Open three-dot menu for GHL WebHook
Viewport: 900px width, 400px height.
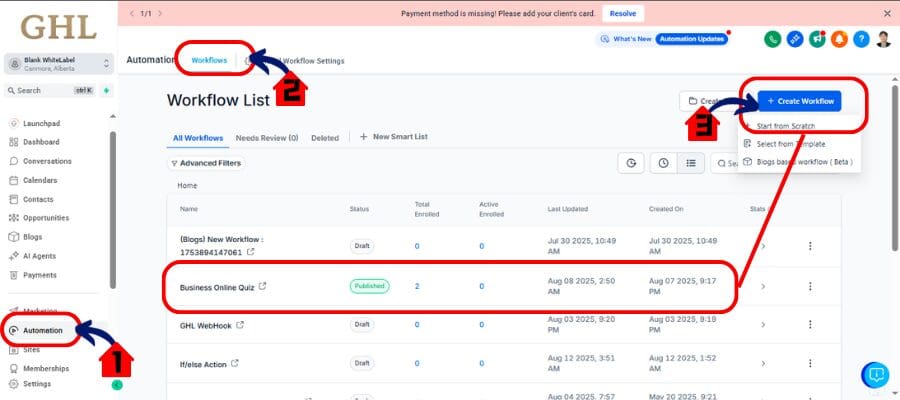[810, 325]
